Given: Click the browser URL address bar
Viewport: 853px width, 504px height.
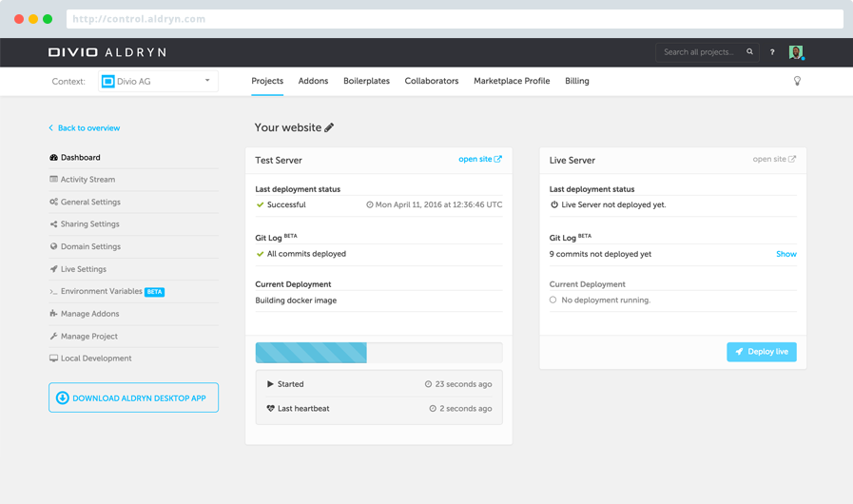Looking at the screenshot, I should [x=455, y=19].
